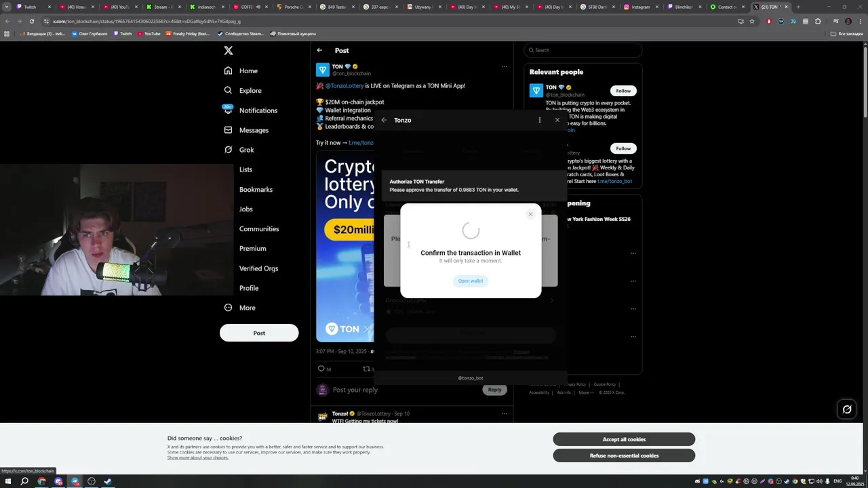Close the Tonzo mini app window
The image size is (868, 488).
(557, 120)
